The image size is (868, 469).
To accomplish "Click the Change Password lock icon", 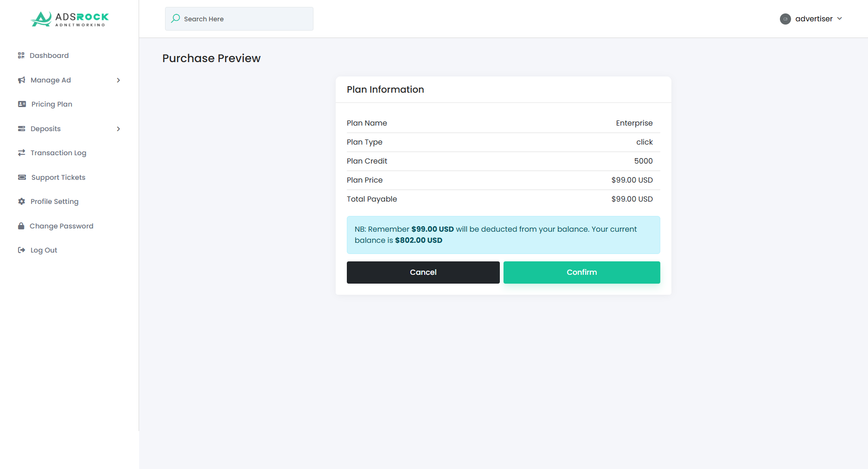I will tap(21, 226).
